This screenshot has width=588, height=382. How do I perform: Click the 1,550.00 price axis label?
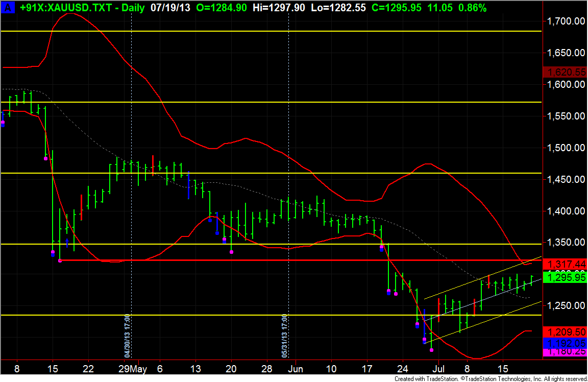566,116
